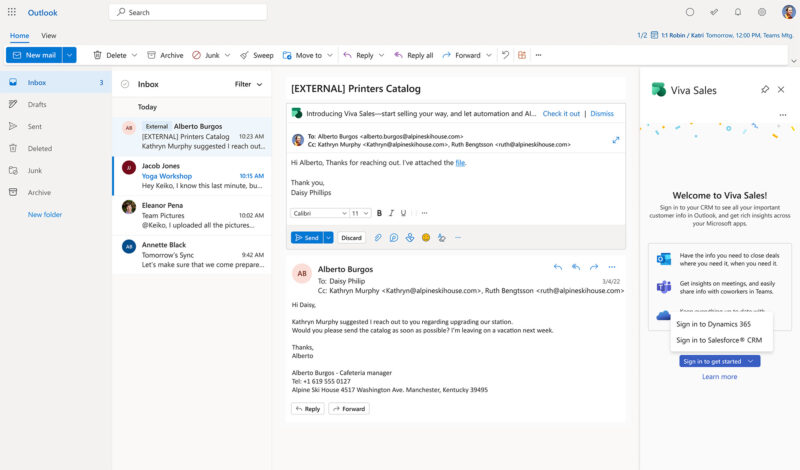Click the Undo arrow icon in toolbar
Viewport: 800px width, 470px height.
click(x=505, y=55)
